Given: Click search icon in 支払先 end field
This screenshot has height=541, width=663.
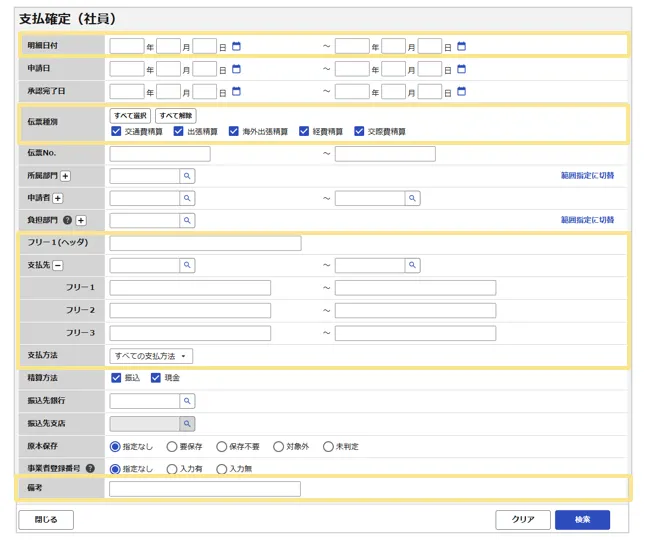Looking at the screenshot, I should (x=412, y=266).
